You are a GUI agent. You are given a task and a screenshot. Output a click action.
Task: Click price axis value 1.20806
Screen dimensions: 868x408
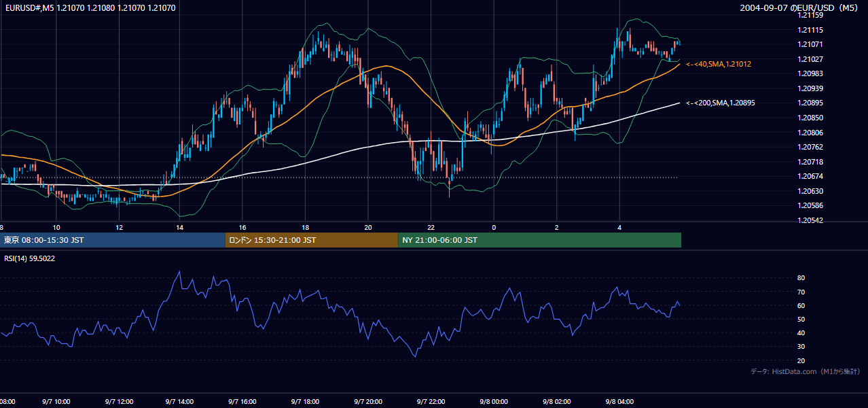[x=811, y=133]
